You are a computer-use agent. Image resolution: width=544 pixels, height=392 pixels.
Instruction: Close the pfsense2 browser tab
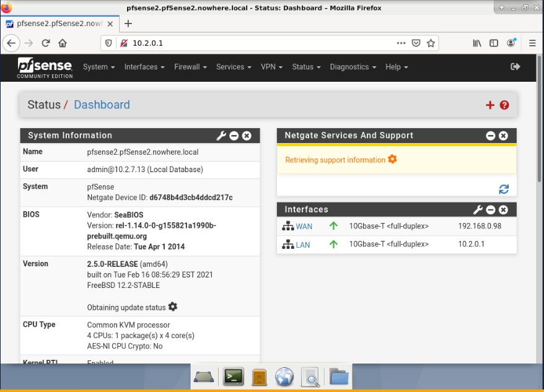110,24
